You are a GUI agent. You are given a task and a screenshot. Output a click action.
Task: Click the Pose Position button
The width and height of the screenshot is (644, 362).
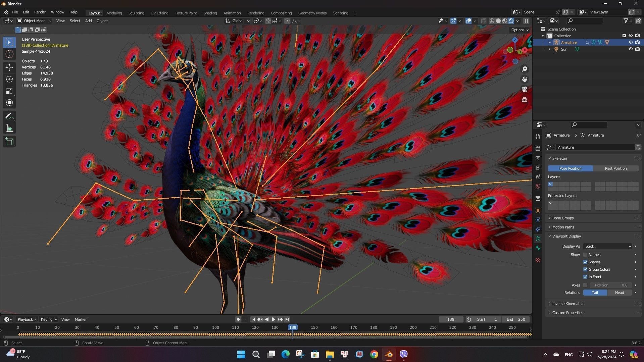point(570,168)
